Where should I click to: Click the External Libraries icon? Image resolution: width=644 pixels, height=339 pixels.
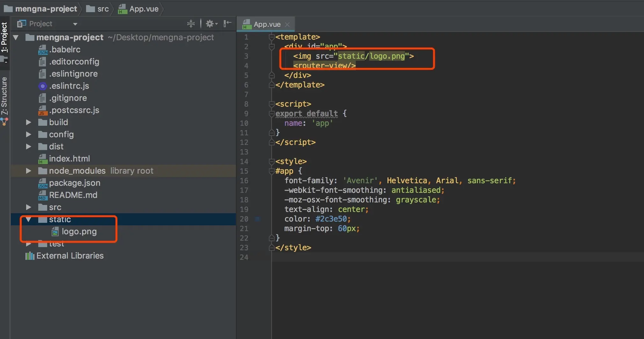tap(30, 256)
